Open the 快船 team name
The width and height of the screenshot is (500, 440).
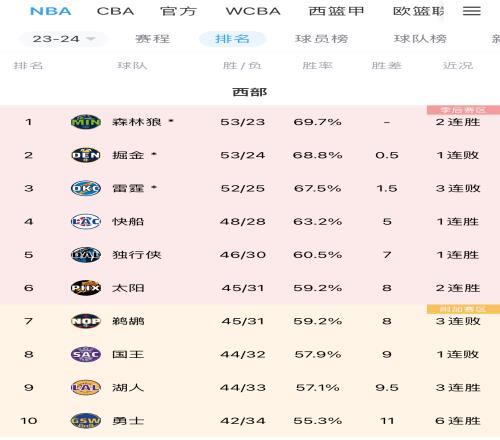(x=128, y=222)
